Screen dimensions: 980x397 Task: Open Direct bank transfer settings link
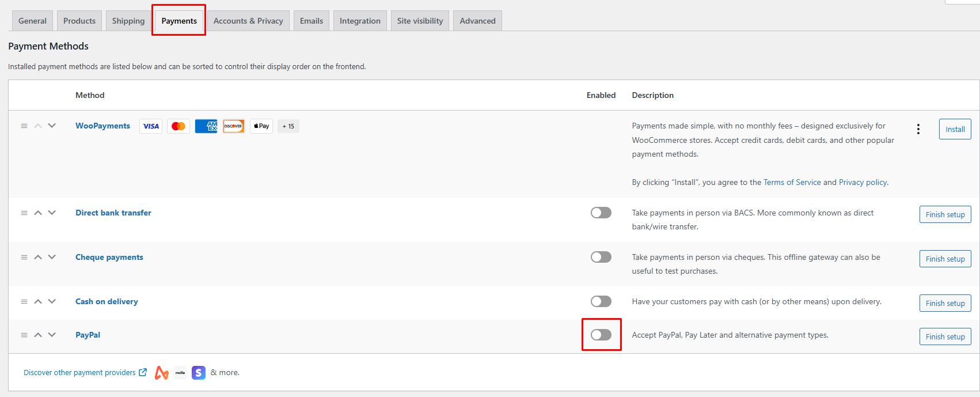click(x=113, y=213)
